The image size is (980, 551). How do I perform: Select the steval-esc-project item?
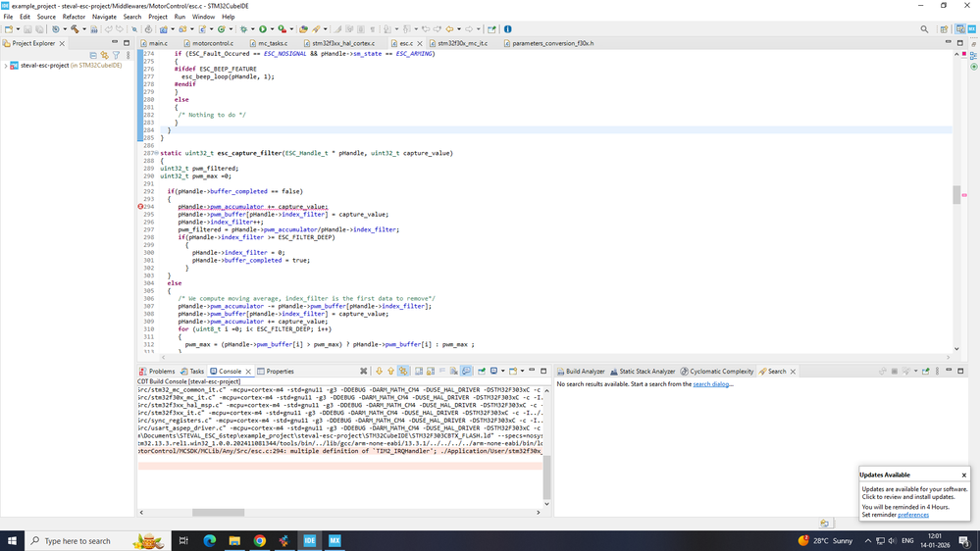[x=71, y=65]
